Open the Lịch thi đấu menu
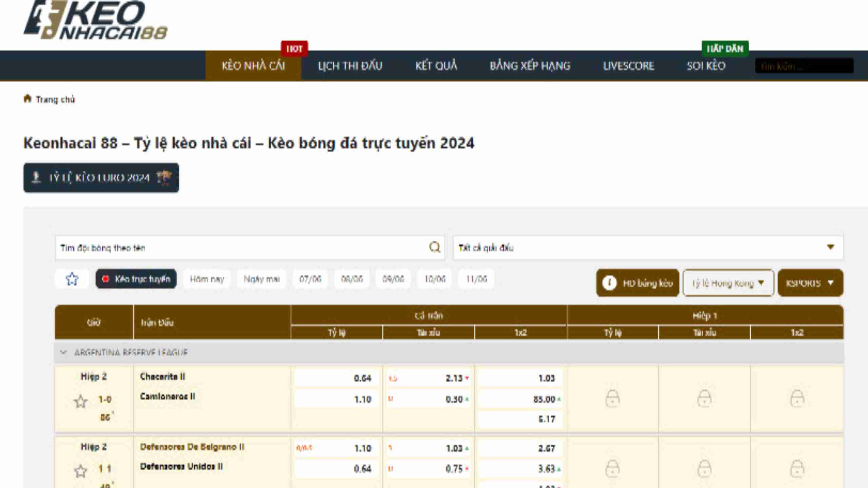Image resolution: width=868 pixels, height=488 pixels. (350, 65)
